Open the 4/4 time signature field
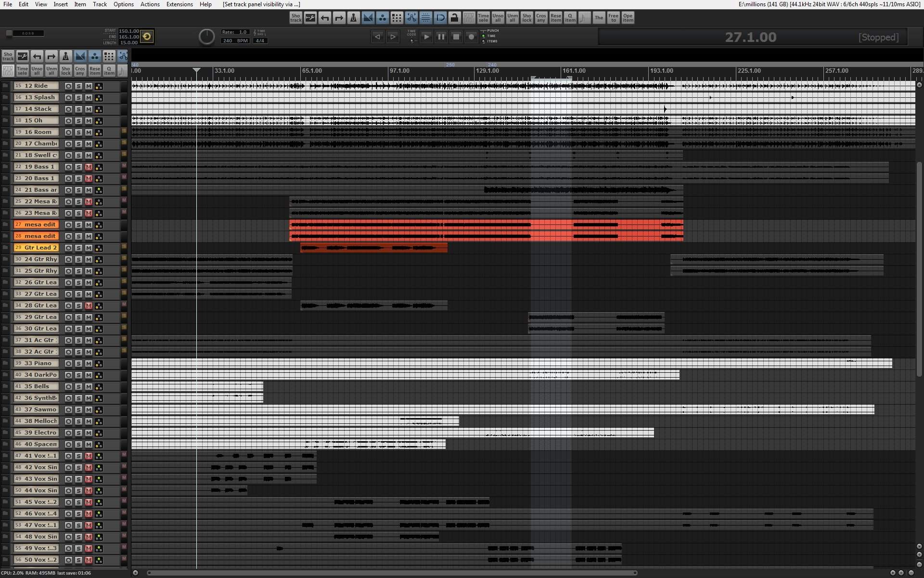924x578 pixels. 260,41
